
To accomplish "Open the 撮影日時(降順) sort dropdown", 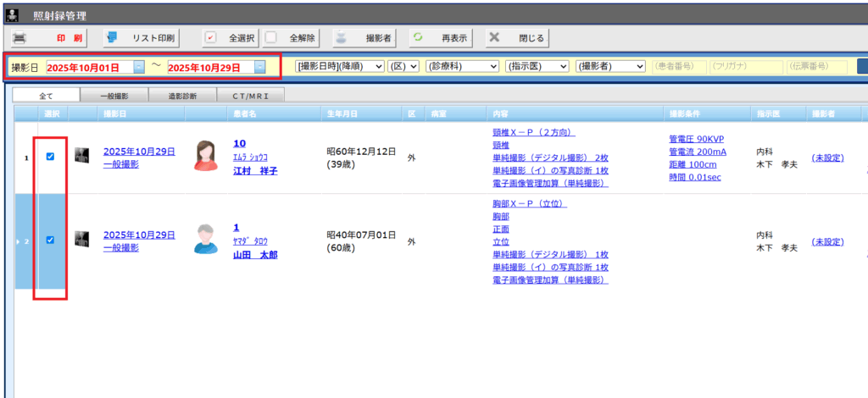I will point(340,66).
